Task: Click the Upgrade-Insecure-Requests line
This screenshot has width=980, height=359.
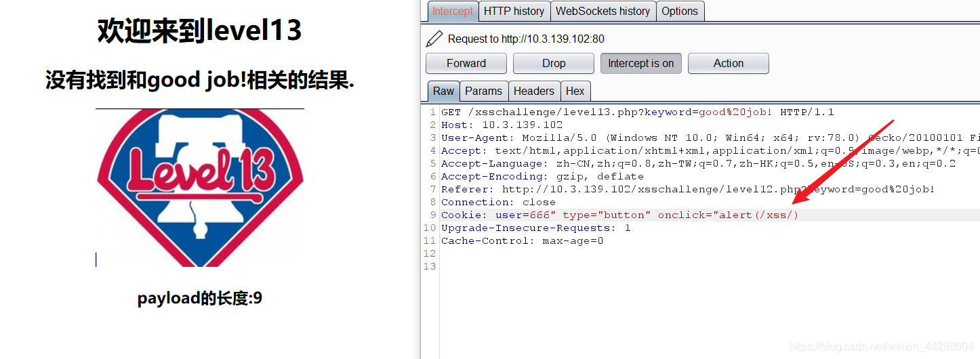Action: click(x=536, y=228)
